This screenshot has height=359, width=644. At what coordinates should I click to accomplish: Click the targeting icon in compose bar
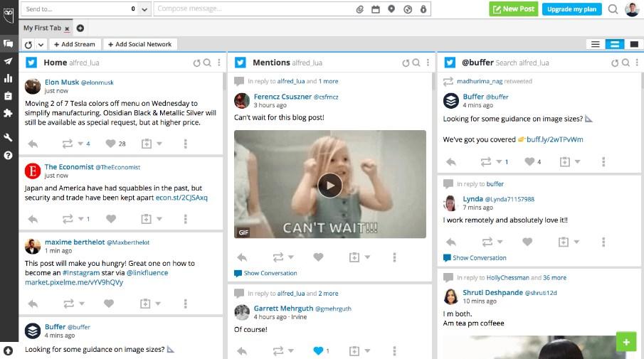[408, 9]
